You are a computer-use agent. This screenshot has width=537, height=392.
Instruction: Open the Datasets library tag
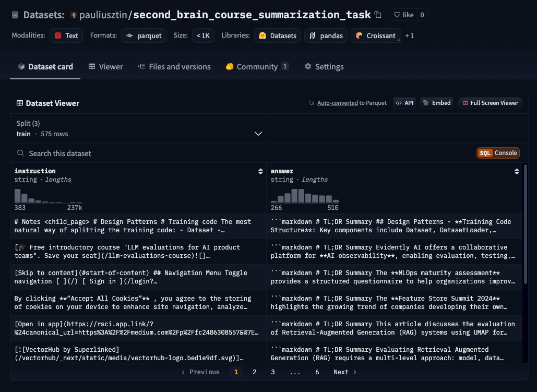[278, 35]
